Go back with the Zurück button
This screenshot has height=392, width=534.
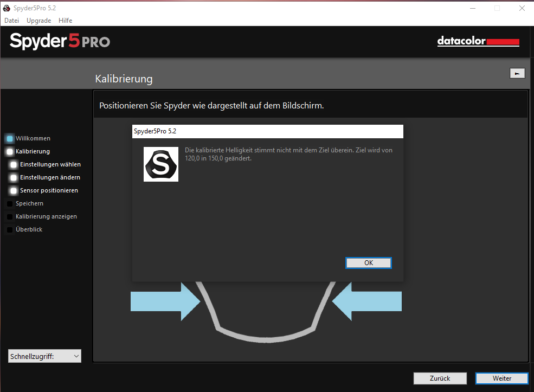tap(440, 378)
